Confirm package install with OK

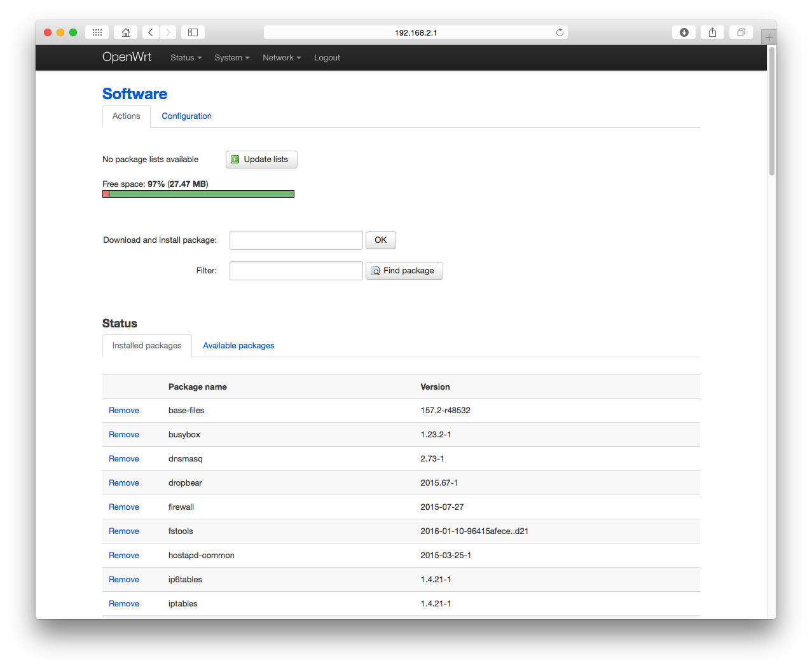(x=381, y=240)
